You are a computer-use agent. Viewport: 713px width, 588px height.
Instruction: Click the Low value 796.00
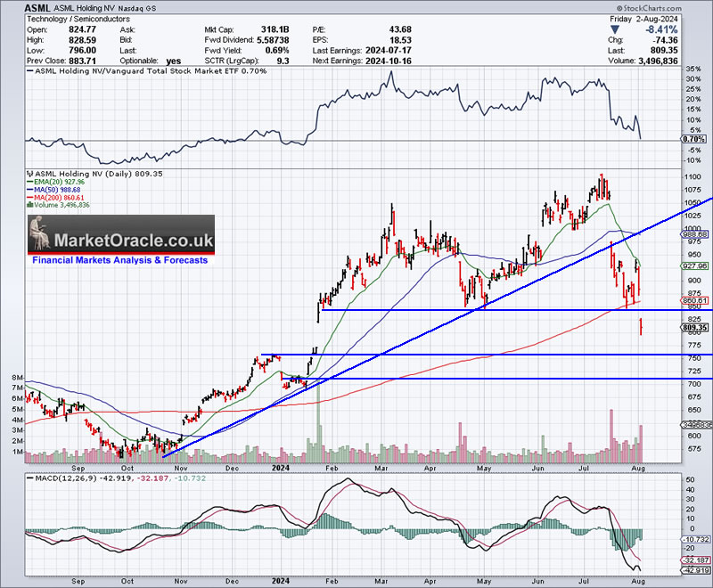pos(82,51)
